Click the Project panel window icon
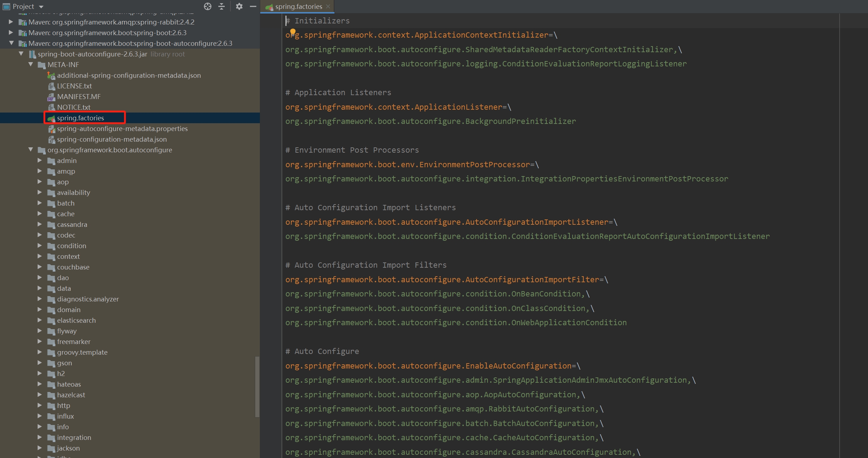Screen dimensions: 868x458 pos(6,6)
